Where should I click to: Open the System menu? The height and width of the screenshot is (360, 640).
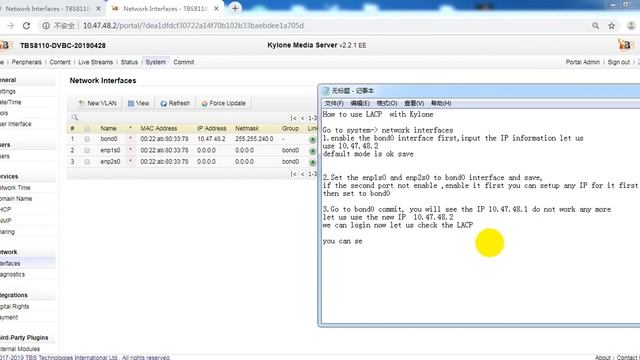point(156,62)
